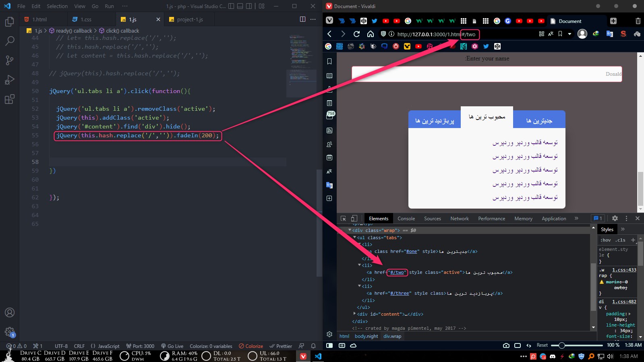Viewport: 644px width, 362px height.
Task: Activate the DevTools inspect element picker
Action: (x=343, y=218)
